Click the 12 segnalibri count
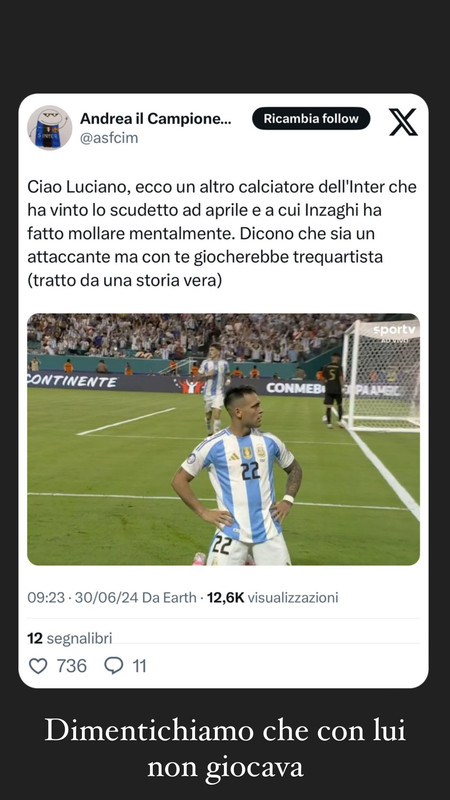 69,638
